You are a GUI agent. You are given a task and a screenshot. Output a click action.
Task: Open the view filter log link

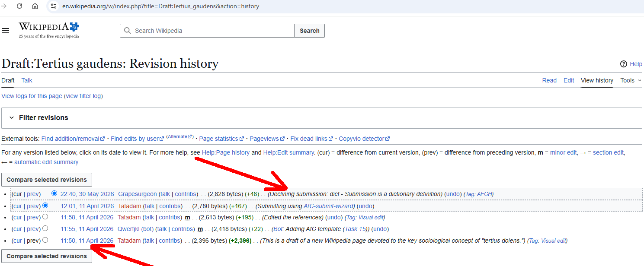tap(83, 96)
